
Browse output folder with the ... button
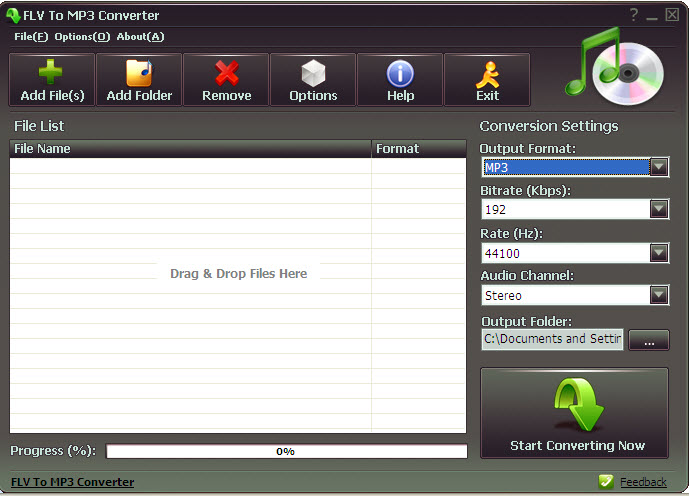pyautogui.click(x=649, y=340)
